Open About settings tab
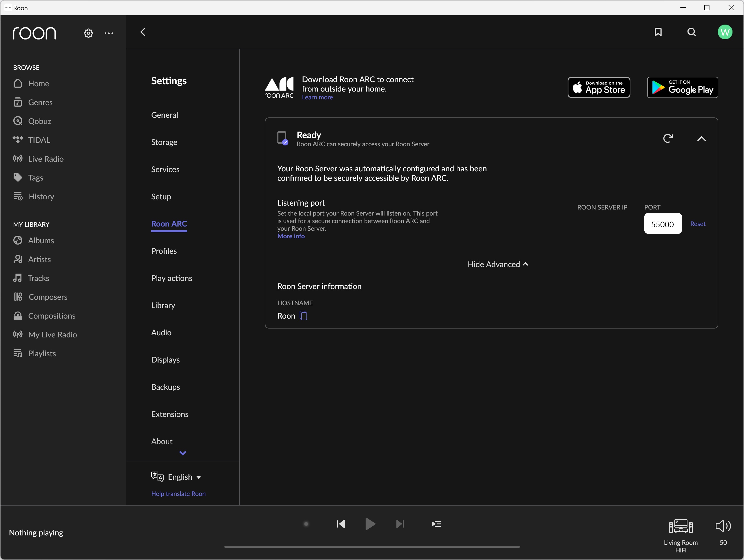The width and height of the screenshot is (744, 560). (x=162, y=442)
